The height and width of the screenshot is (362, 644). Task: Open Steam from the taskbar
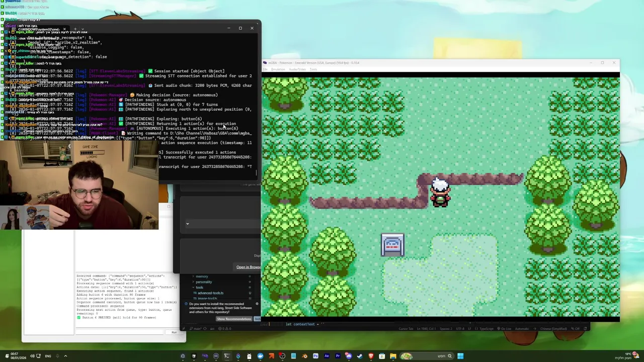click(359, 356)
